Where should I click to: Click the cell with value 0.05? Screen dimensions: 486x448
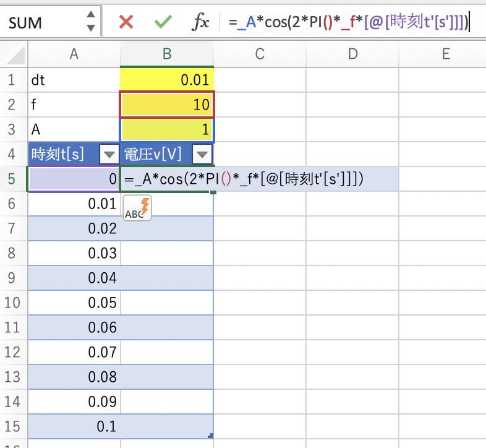coord(74,303)
